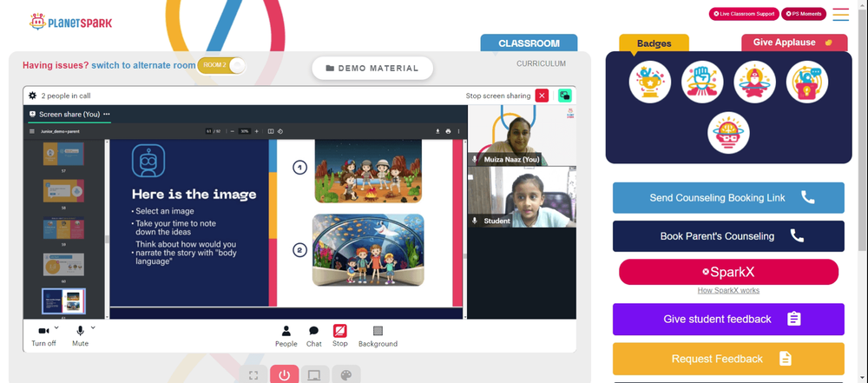
Task: Stop screen sharing with red X
Action: [542, 96]
